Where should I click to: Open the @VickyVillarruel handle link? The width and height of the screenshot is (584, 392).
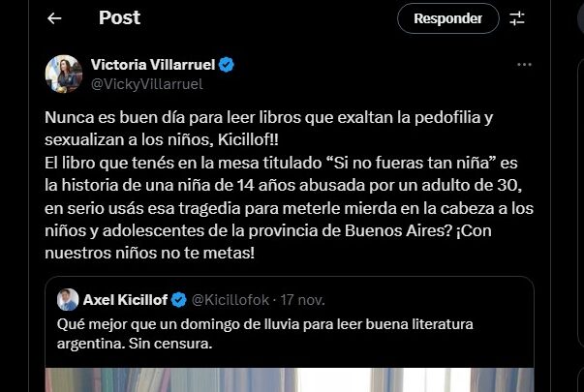pyautogui.click(x=147, y=84)
